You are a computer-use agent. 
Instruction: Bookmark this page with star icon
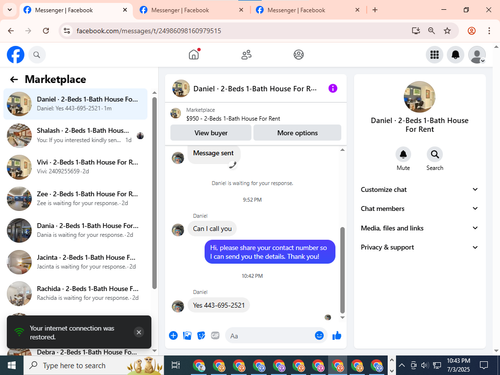coord(447,31)
